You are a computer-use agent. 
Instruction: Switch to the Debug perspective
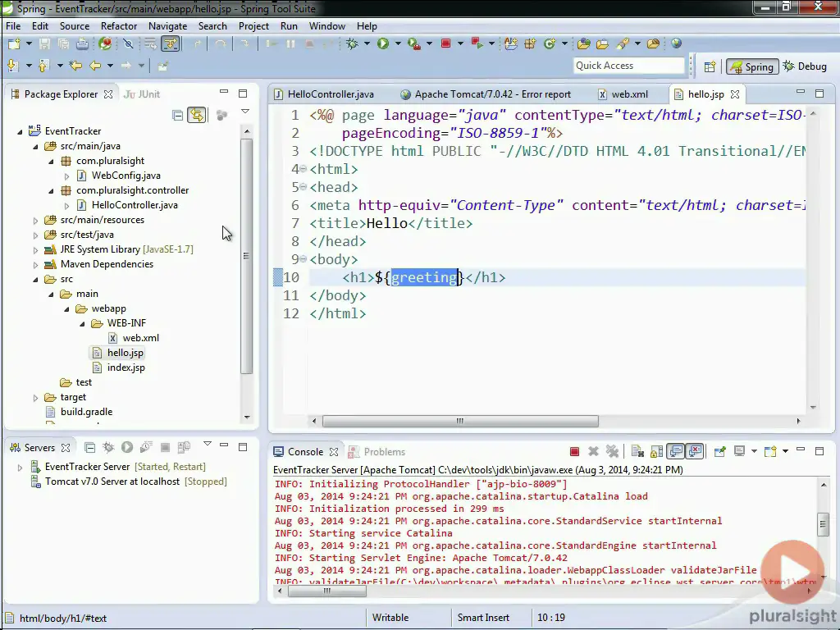pos(806,66)
